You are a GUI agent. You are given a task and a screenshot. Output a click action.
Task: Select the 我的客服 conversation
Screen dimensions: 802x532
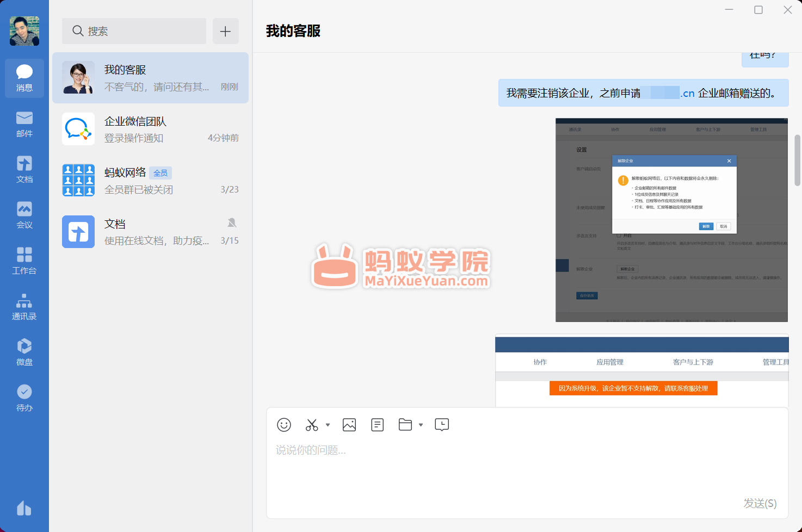tap(150, 78)
